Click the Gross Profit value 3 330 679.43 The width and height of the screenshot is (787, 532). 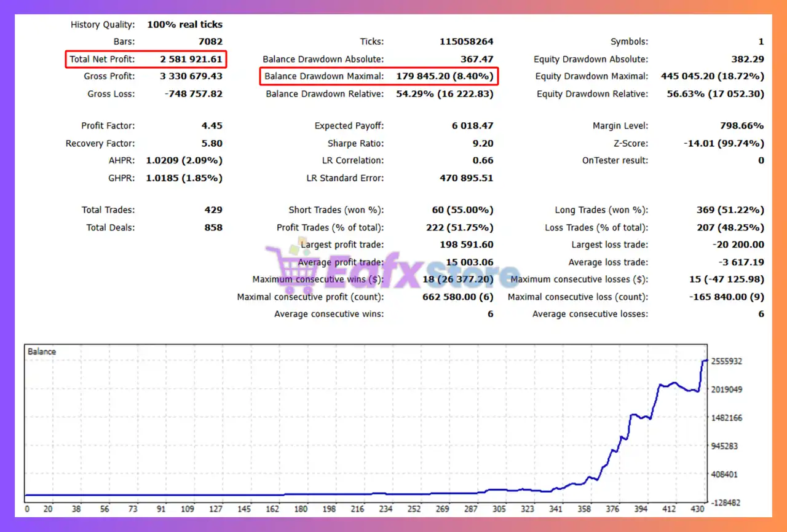191,77
